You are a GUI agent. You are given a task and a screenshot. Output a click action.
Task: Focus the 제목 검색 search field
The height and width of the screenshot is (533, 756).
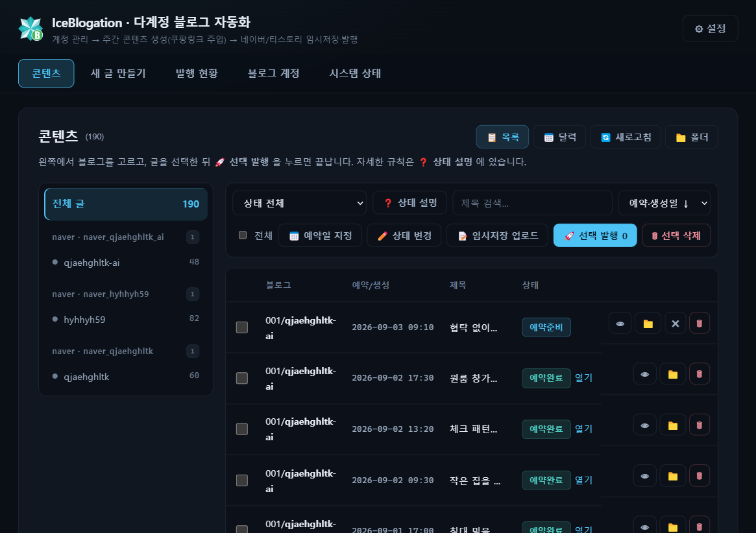532,203
